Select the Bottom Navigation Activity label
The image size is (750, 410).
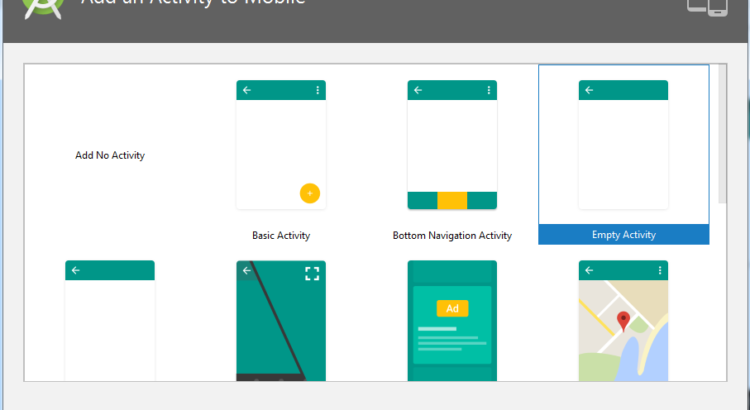click(x=452, y=236)
